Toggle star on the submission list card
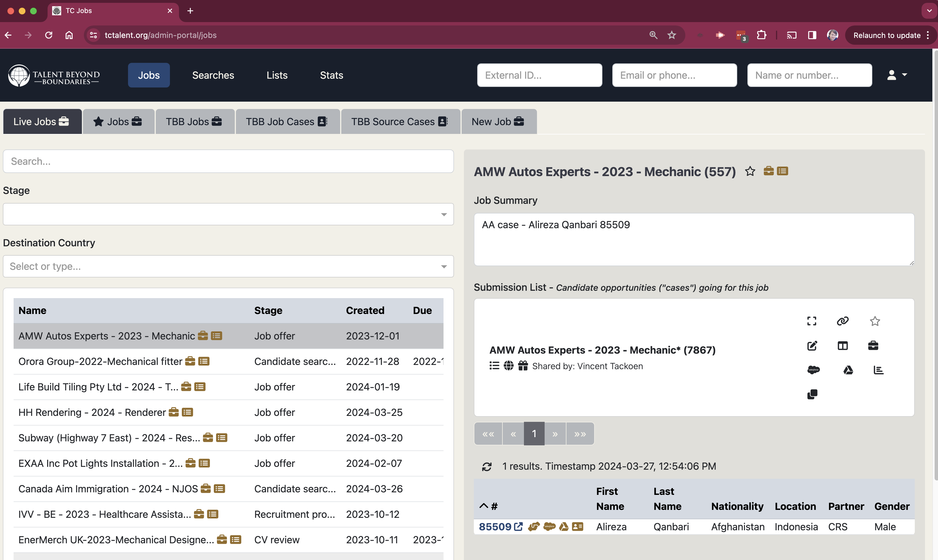 coord(875,321)
